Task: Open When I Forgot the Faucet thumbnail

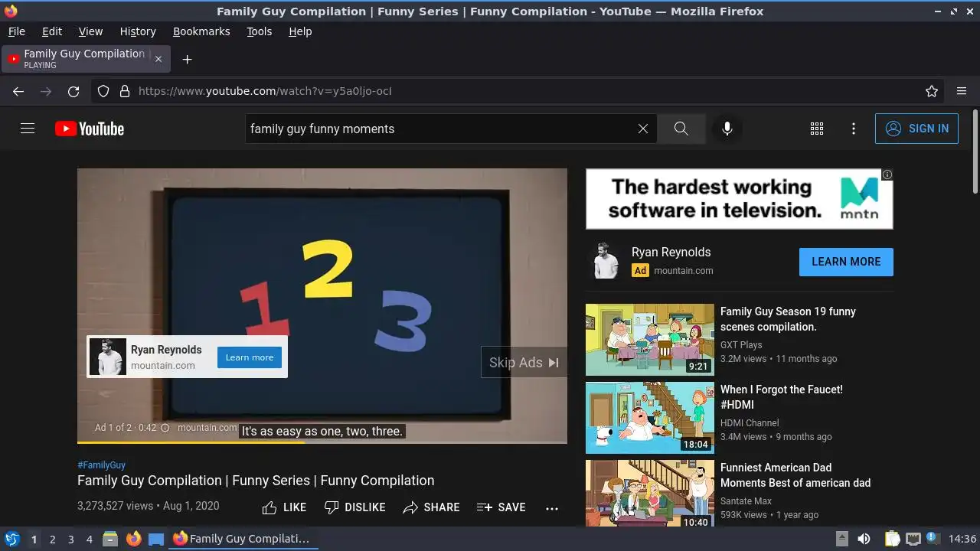Action: point(650,418)
